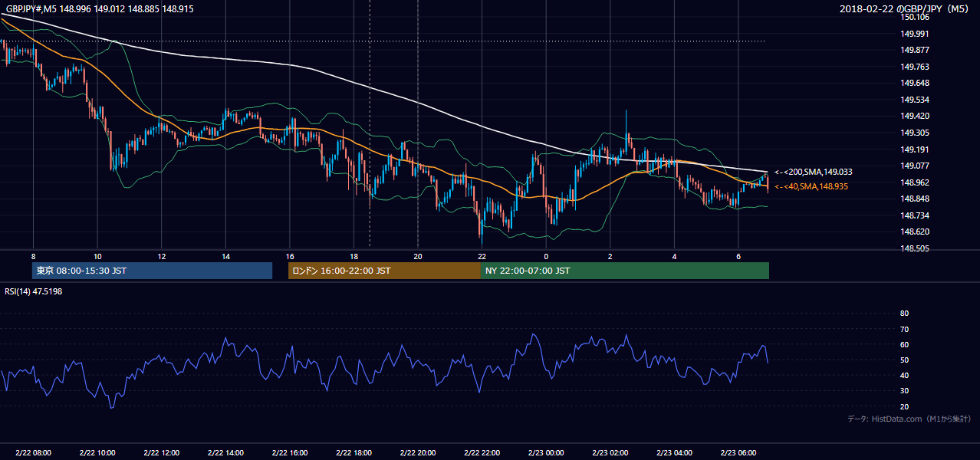The image size is (980, 460).
Task: Click RSI axis level 70
Action: pyautogui.click(x=904, y=329)
